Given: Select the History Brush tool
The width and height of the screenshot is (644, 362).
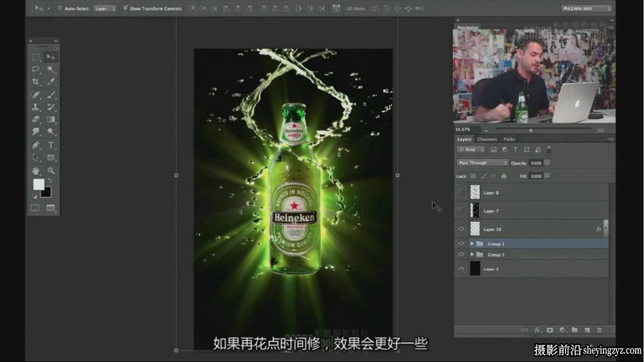Looking at the screenshot, I should pos(51,107).
